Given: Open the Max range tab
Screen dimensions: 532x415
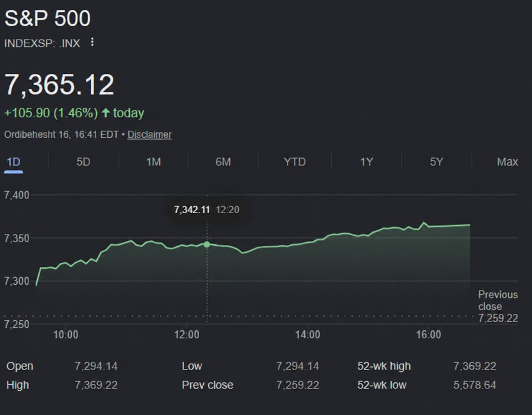Looking at the screenshot, I should click(x=507, y=162).
